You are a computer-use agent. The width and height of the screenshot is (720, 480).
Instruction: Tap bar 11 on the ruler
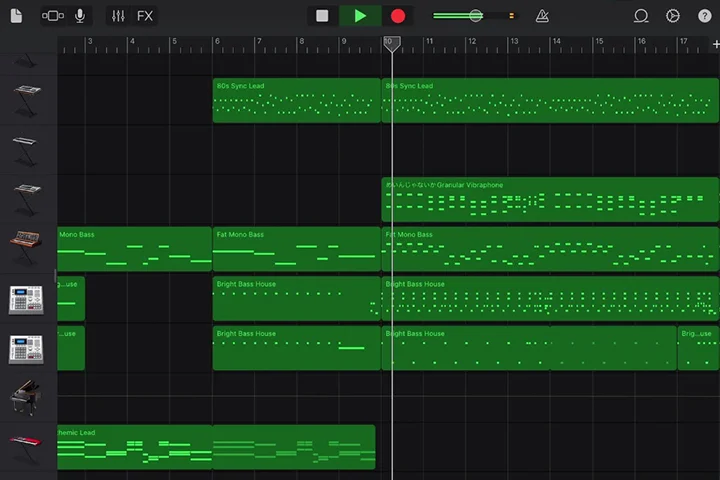[429, 41]
